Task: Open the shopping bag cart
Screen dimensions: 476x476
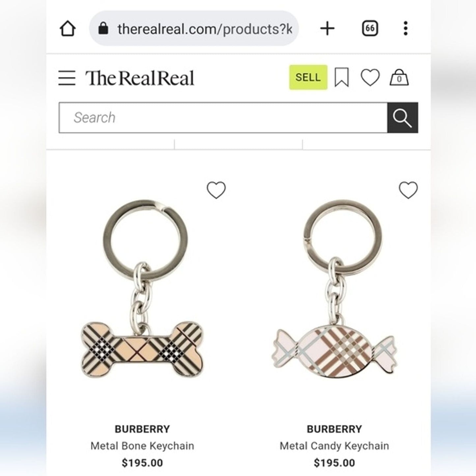Action: tap(399, 78)
